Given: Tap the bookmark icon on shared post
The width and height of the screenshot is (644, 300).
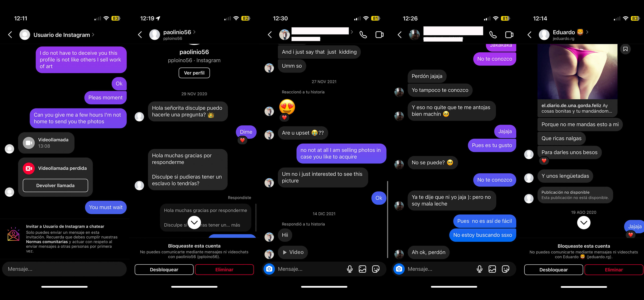Looking at the screenshot, I should (x=626, y=49).
